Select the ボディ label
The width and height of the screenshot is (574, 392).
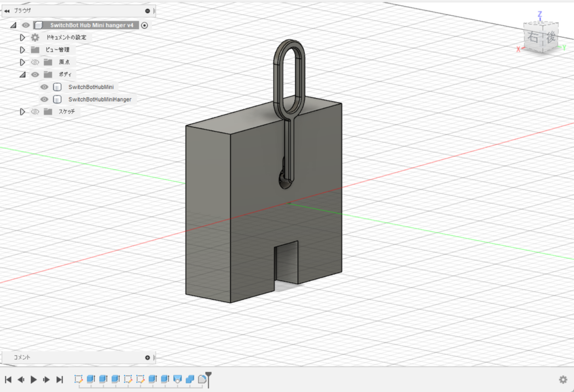(64, 75)
